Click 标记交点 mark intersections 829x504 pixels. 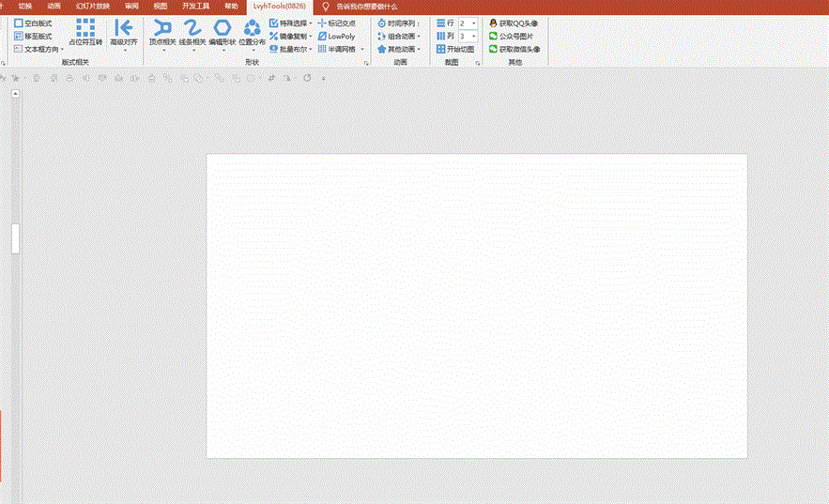[x=336, y=23]
